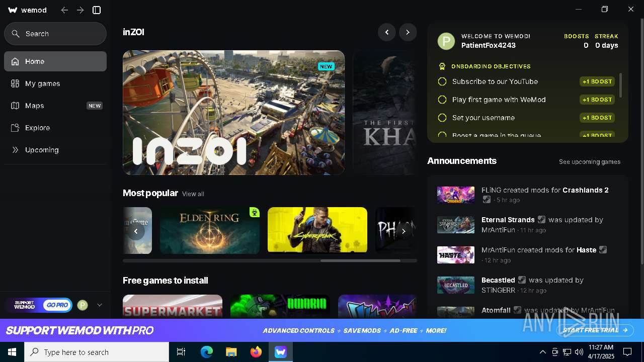Show previous featured game arrow

tap(387, 32)
